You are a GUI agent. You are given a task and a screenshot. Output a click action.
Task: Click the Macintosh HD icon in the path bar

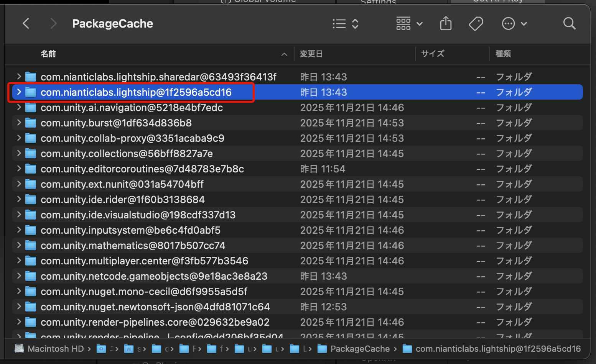point(19,349)
